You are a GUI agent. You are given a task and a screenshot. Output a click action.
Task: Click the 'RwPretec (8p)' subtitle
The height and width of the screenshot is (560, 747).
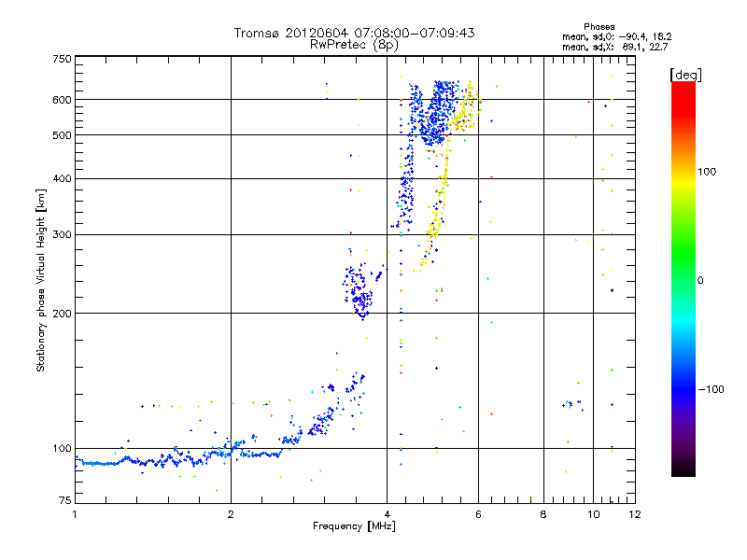click(x=354, y=45)
